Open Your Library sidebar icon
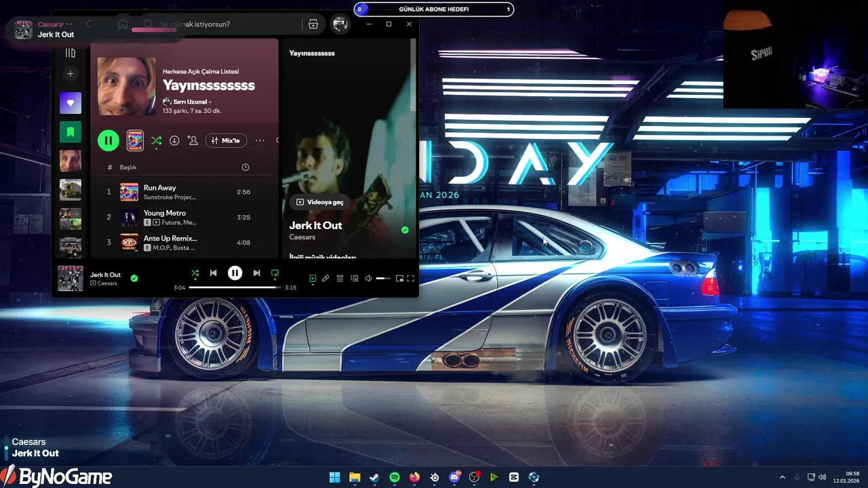The height and width of the screenshot is (488, 868). pos(71,53)
